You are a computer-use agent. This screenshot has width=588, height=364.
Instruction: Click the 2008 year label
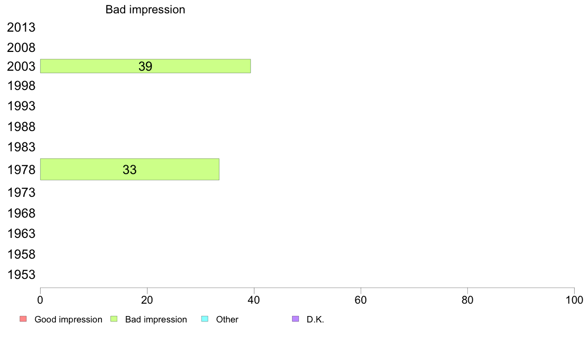tap(21, 47)
